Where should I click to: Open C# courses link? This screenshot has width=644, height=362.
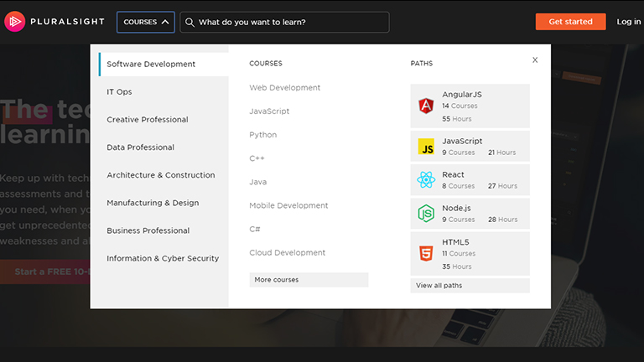[x=255, y=229]
